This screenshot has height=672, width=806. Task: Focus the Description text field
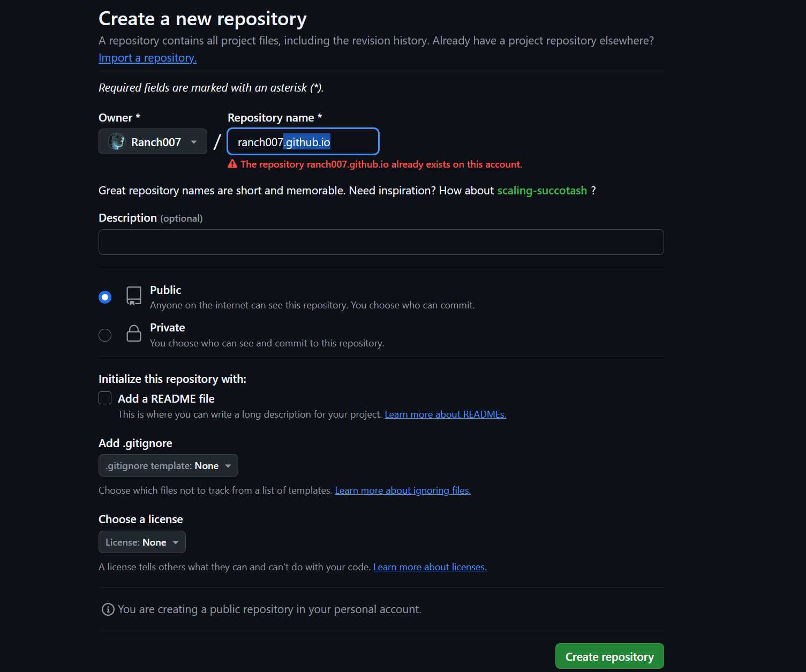pos(381,242)
